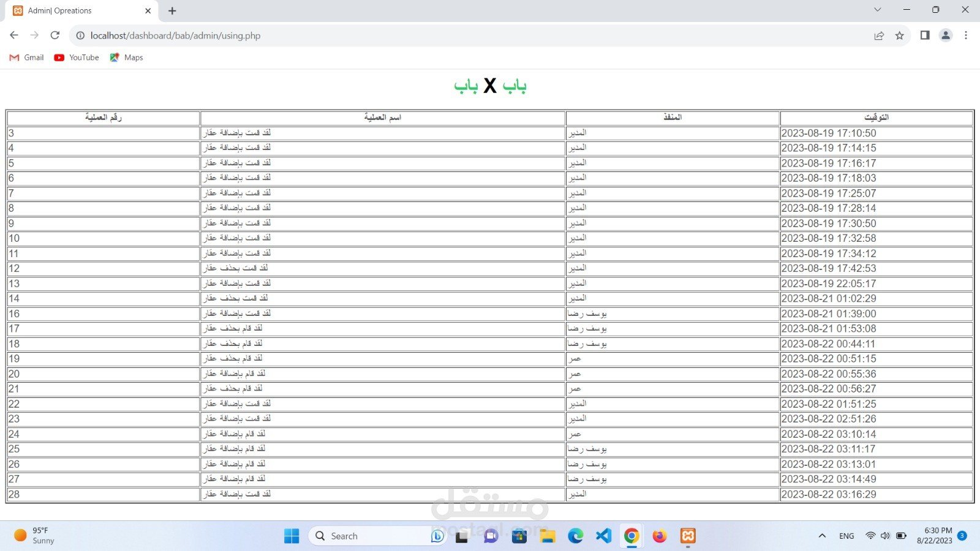The width and height of the screenshot is (980, 551).
Task: Click the Windows Start button
Action: (292, 536)
